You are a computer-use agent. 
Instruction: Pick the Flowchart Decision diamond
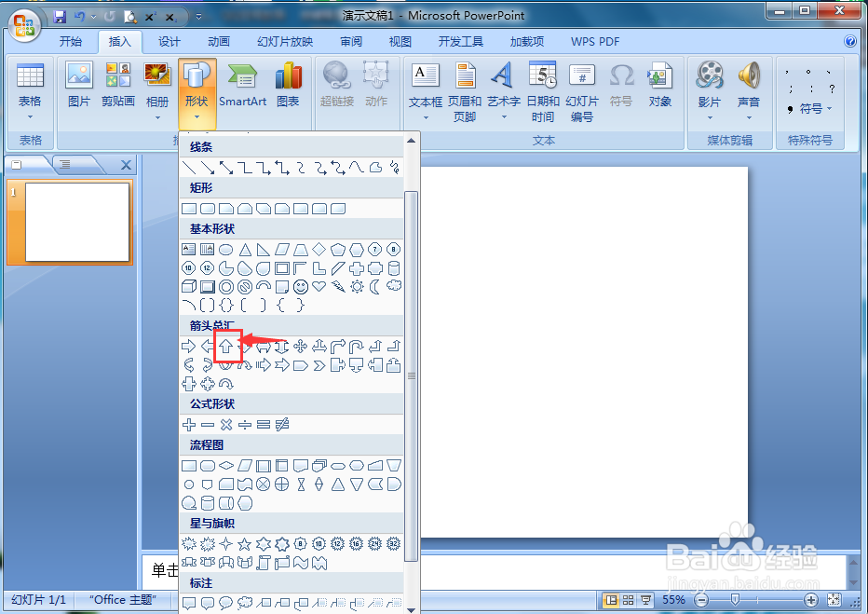click(x=226, y=466)
